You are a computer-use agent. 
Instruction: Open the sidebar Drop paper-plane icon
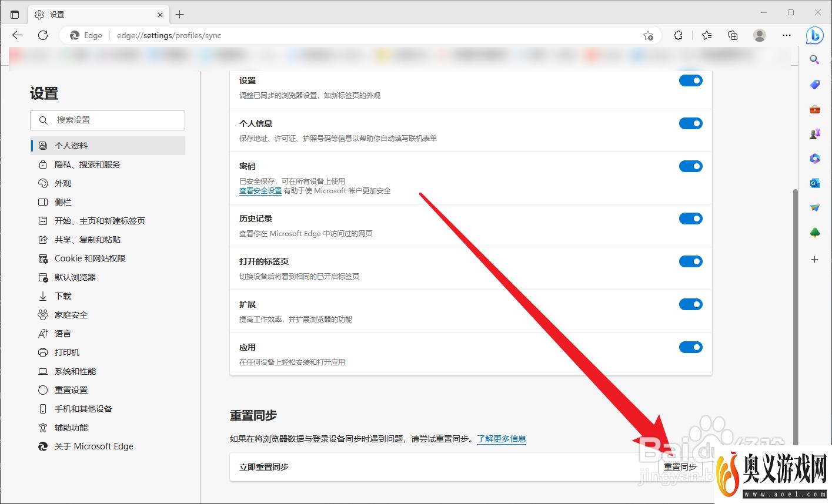coord(814,208)
